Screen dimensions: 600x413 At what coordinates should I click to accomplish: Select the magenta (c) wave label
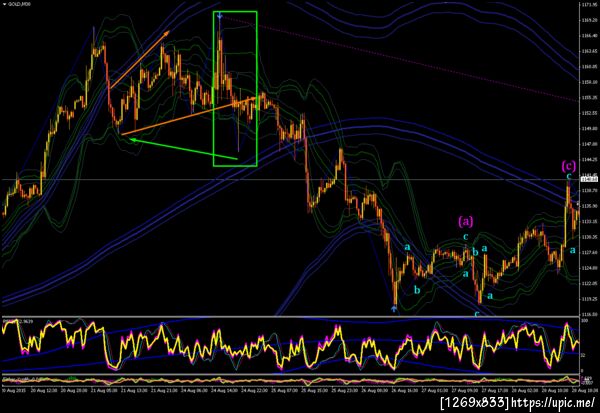(568, 166)
